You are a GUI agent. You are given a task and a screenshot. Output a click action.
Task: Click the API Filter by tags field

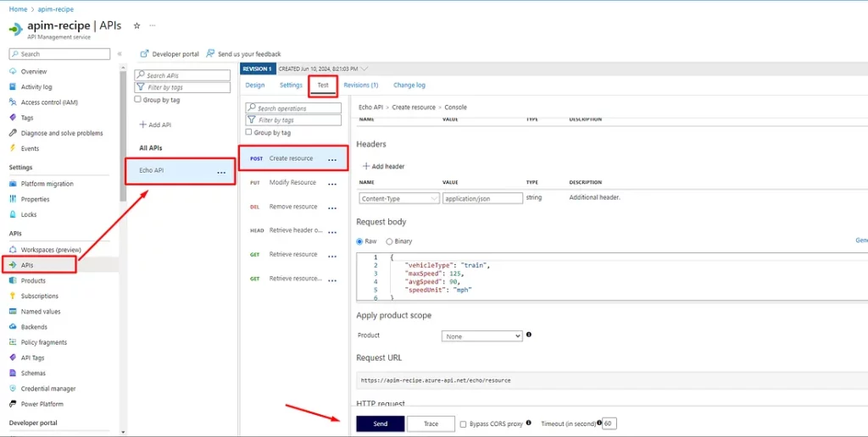pyautogui.click(x=183, y=87)
